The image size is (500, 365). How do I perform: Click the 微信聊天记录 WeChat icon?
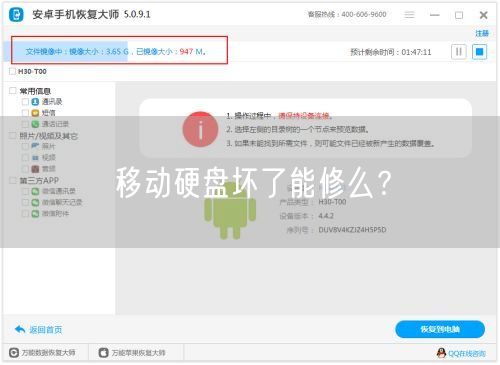pyautogui.click(x=35, y=202)
